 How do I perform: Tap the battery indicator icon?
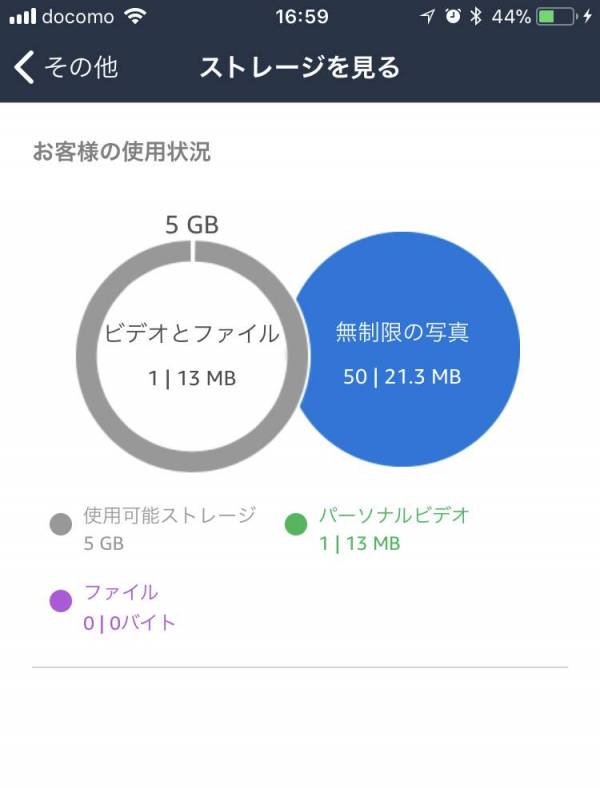(x=556, y=17)
